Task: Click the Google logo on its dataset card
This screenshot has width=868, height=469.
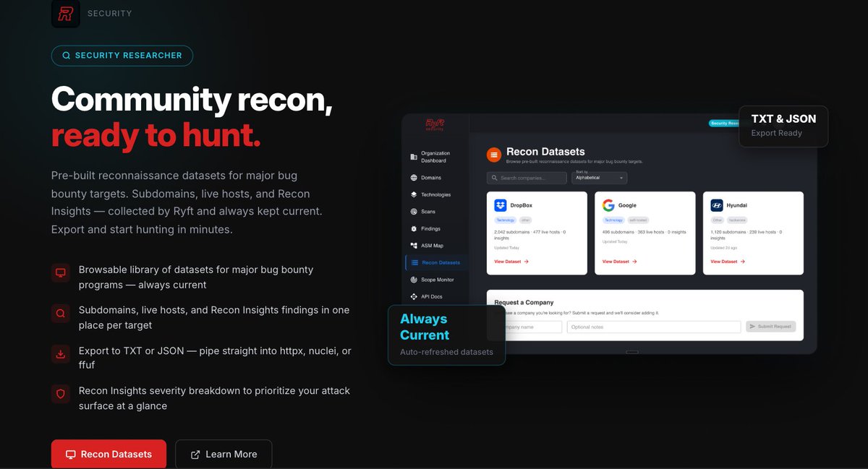Action: pos(608,205)
